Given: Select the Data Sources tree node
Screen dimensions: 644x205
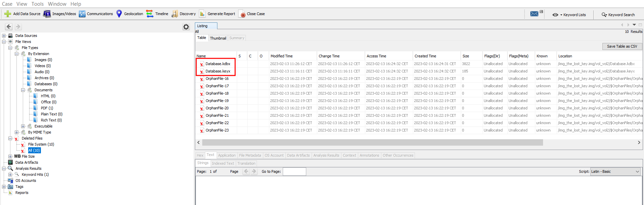Looking at the screenshot, I should [26, 36].
